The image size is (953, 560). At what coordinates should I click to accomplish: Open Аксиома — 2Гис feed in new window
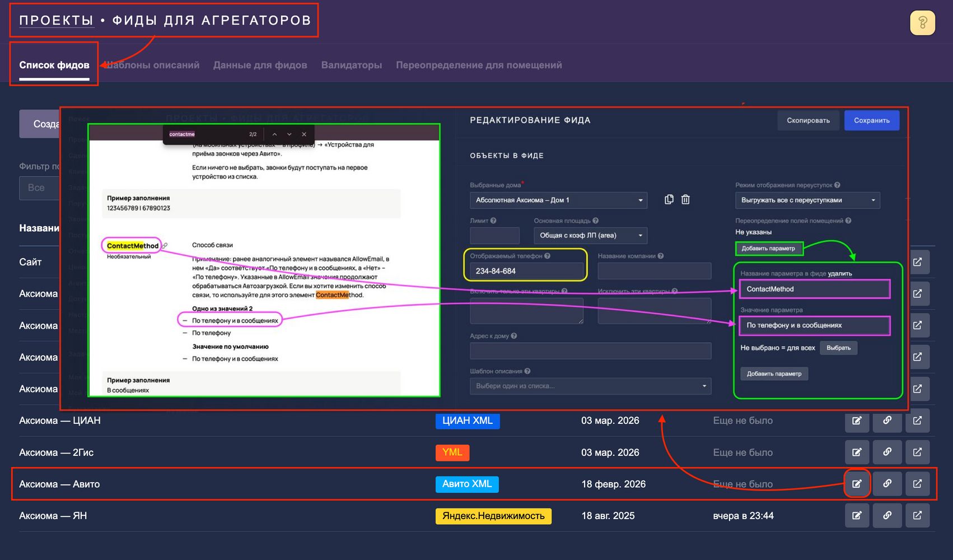click(917, 452)
